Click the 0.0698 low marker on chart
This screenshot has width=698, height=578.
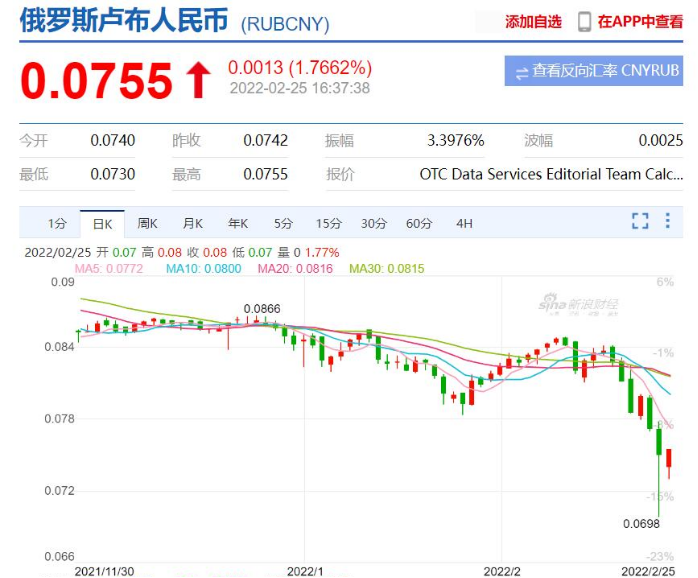(x=641, y=524)
